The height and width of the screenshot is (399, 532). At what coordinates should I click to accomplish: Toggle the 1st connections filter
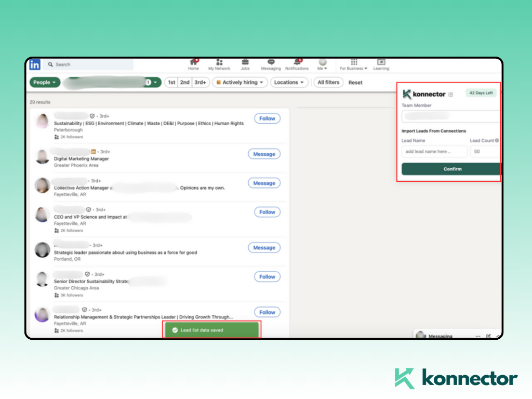[171, 83]
